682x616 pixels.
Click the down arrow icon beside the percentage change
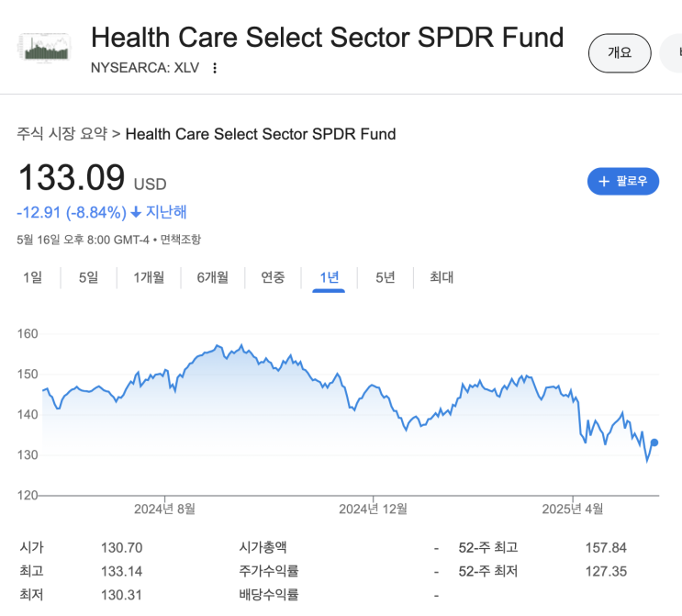pos(136,212)
